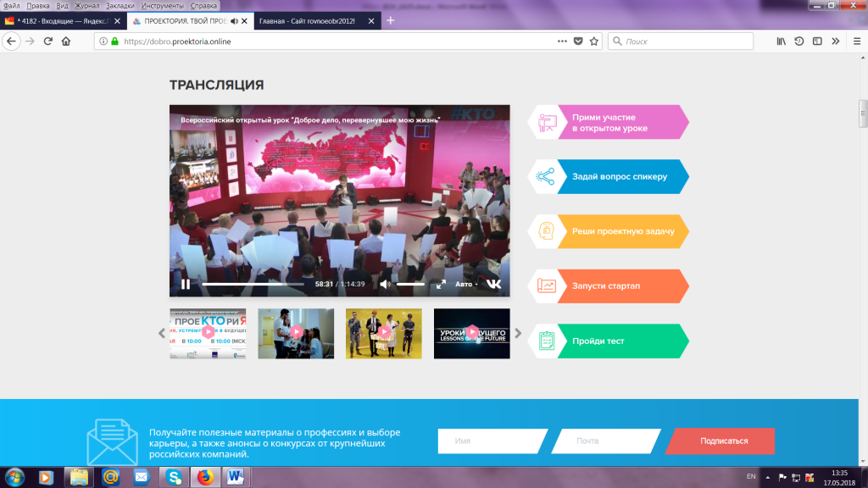868x488 pixels.
Task: Reload the current page
Action: [x=48, y=42]
